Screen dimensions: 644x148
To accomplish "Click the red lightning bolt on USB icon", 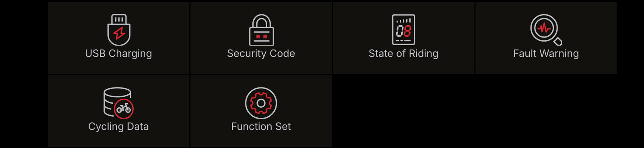I will pos(119,33).
